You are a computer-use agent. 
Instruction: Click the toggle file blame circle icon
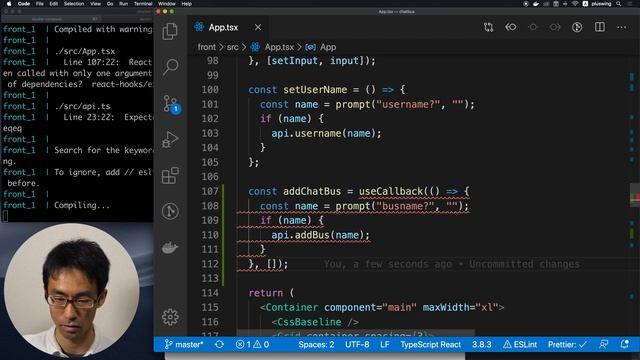coord(533,27)
